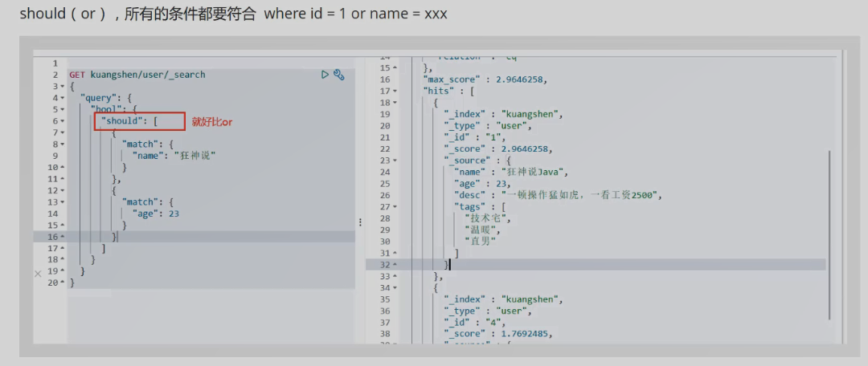
Task: Click the "name" : "狂神说Java" line
Action: point(511,172)
